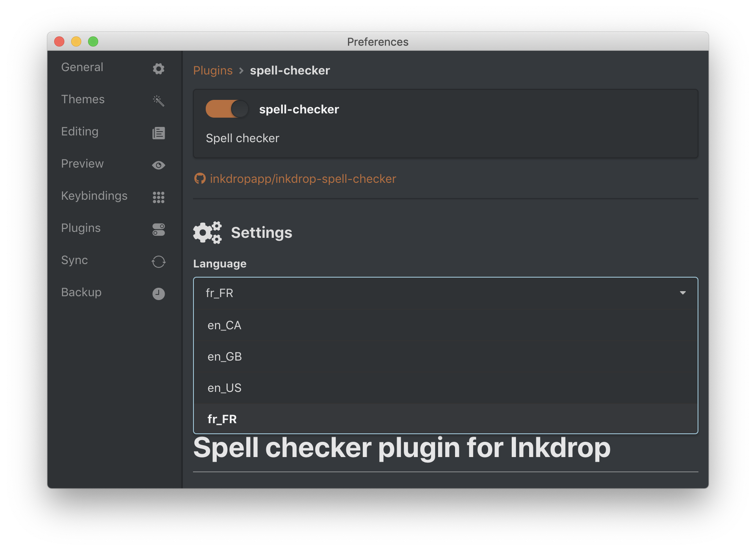Click the Preview eye icon
This screenshot has height=551, width=756.
click(158, 165)
